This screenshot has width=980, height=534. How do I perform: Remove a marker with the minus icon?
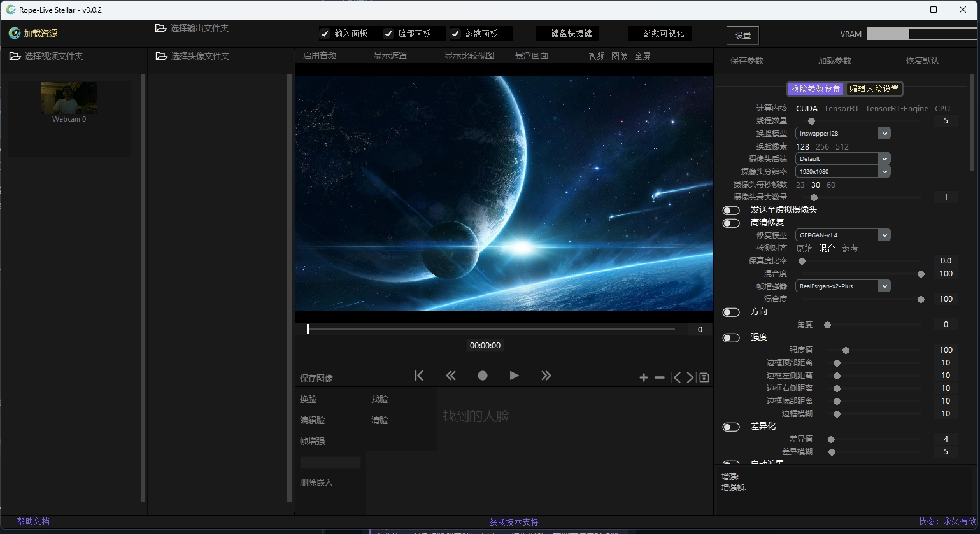pyautogui.click(x=660, y=377)
